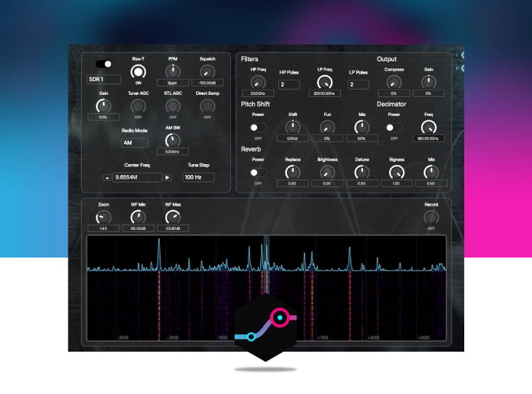532x394 pixels.
Task: Click the Pitch Shift Shift knob
Action: pos(292,128)
